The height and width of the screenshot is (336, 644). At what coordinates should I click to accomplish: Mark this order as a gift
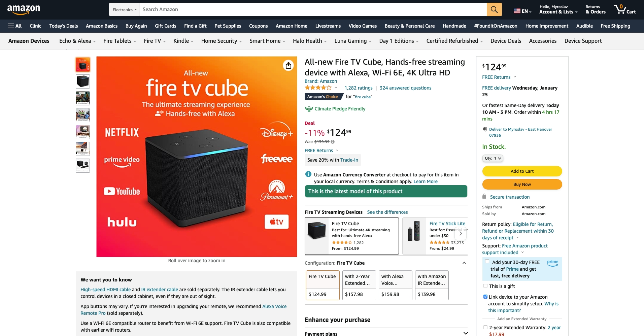[x=485, y=286]
